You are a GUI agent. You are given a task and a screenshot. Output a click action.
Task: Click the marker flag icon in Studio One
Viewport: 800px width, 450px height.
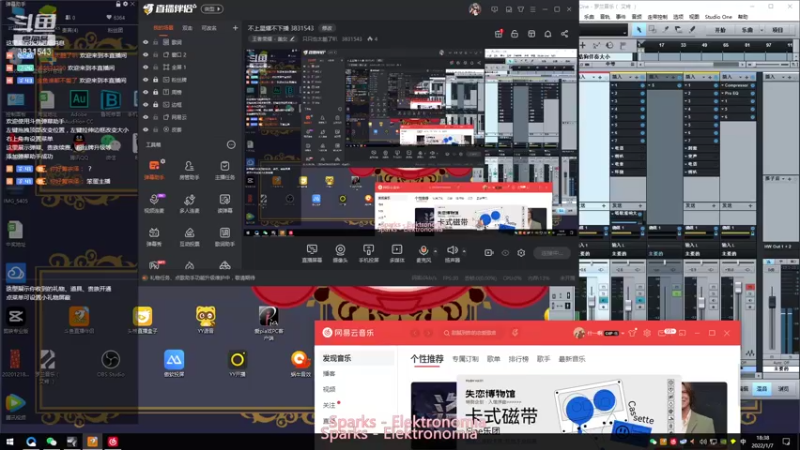[623, 45]
